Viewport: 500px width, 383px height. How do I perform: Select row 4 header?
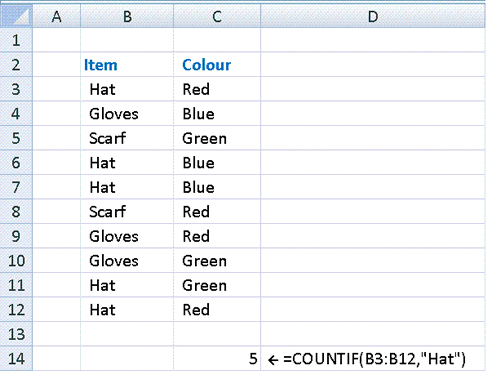click(16, 113)
